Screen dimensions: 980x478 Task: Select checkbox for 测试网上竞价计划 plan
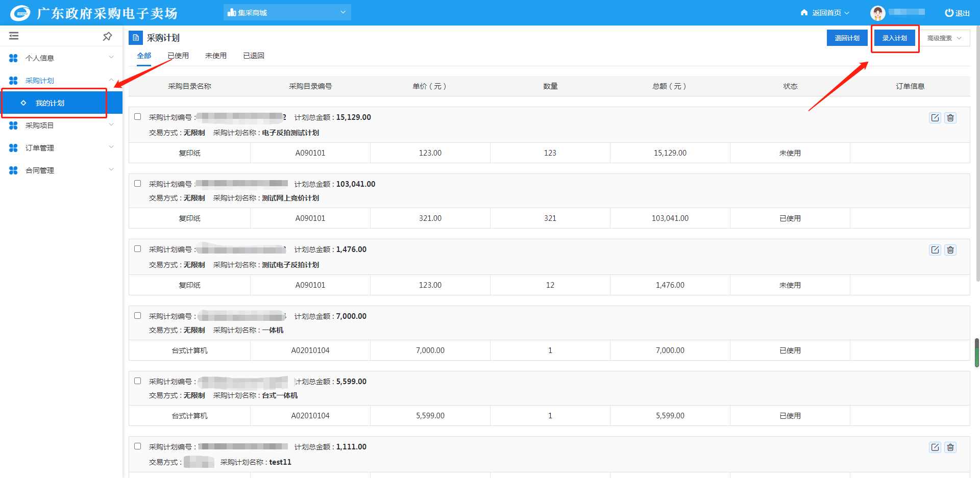(138, 184)
